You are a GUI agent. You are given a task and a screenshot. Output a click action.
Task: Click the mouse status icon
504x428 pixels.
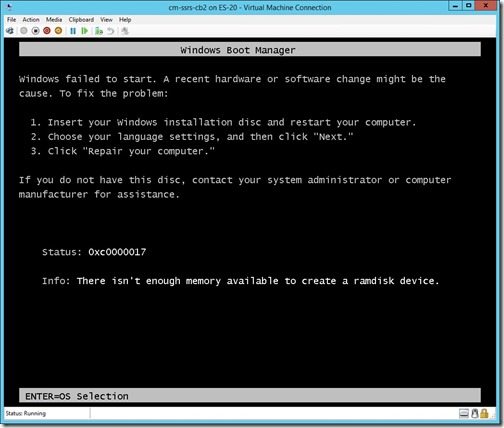click(475, 414)
